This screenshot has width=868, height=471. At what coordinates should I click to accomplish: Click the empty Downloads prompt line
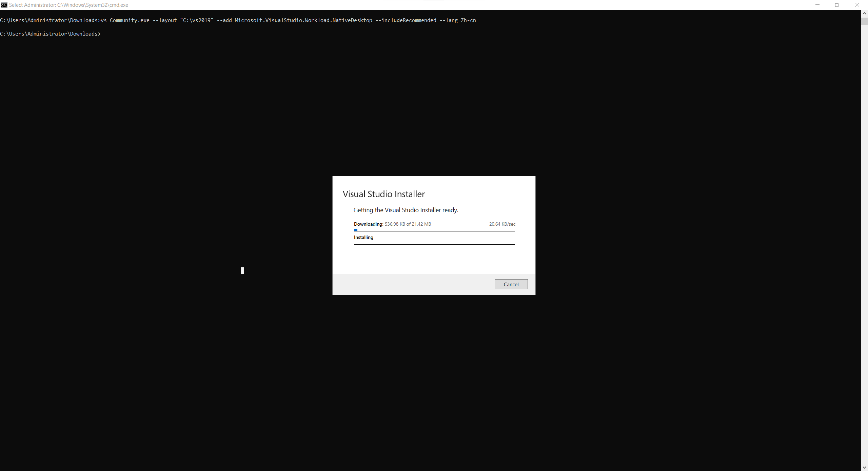point(50,34)
